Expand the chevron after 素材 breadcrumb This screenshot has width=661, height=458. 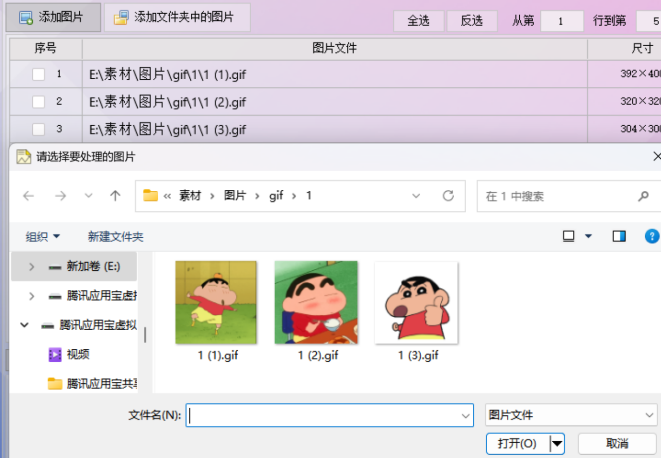click(212, 196)
